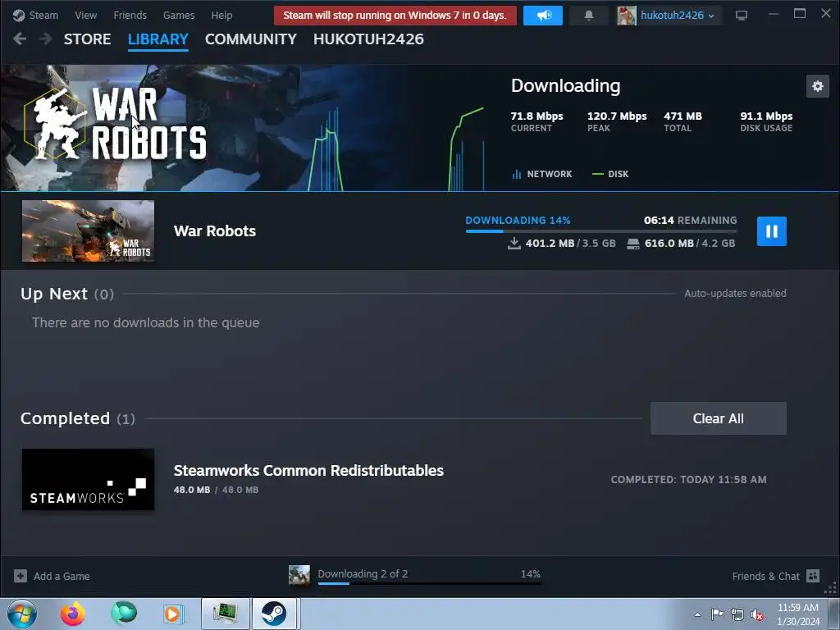This screenshot has height=630, width=840.
Task: Click the Action Center flag icon
Action: 717,614
